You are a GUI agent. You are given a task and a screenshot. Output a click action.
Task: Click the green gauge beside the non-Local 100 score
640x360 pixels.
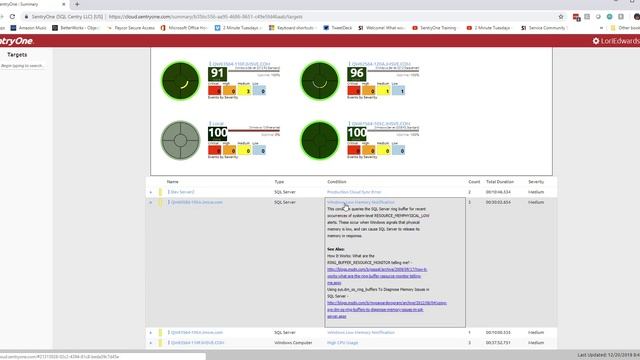(320, 140)
